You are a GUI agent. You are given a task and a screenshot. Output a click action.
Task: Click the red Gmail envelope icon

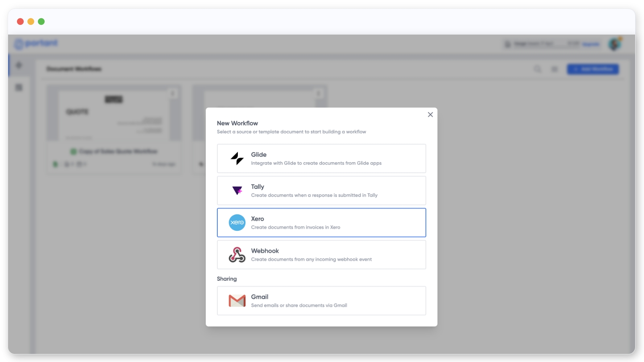[237, 300]
